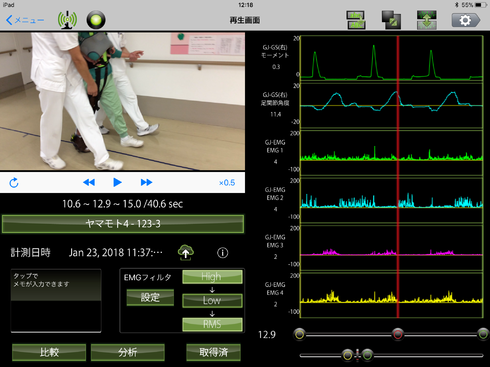Tap the GJ-EMG EMG 2 graph

pyautogui.click(x=392, y=200)
